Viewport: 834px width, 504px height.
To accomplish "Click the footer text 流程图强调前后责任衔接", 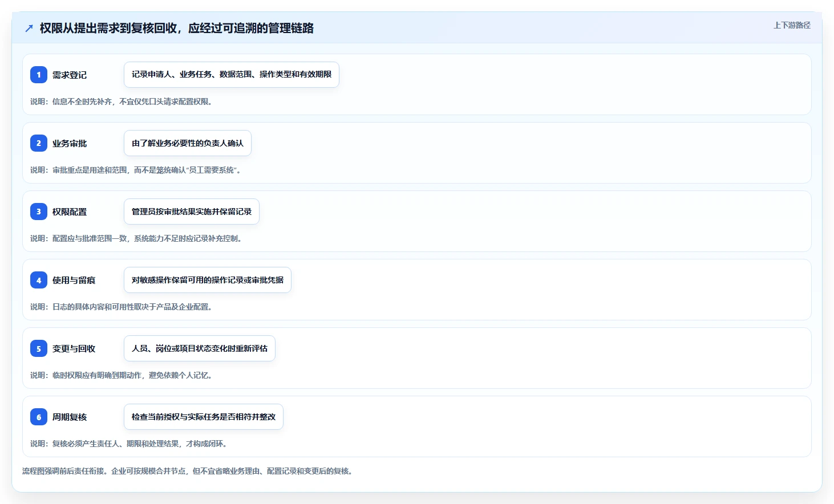I will coord(189,471).
